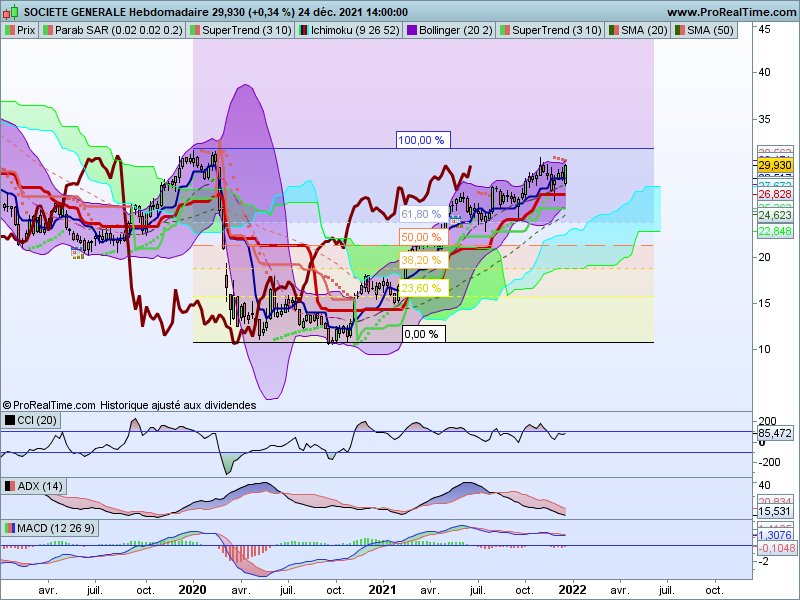
Task: Open the calendar event icon beside 61,80 % level
Action: [455, 220]
